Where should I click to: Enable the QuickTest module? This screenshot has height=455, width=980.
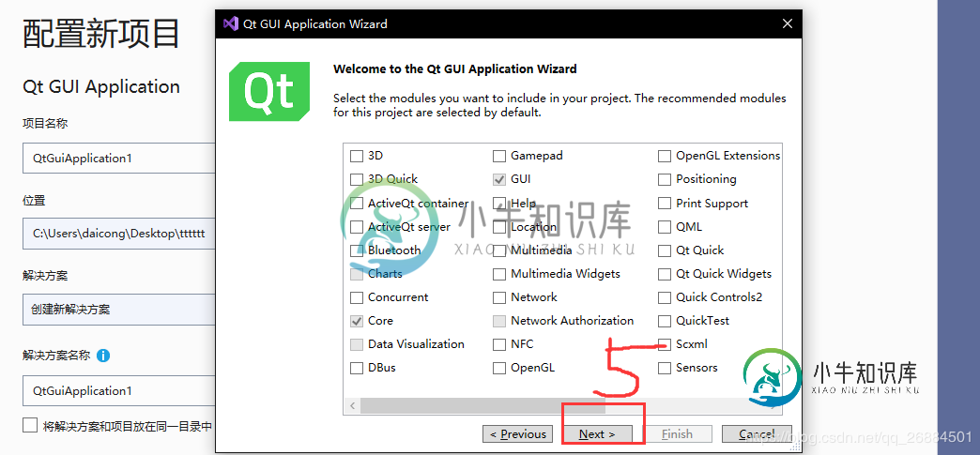point(665,321)
